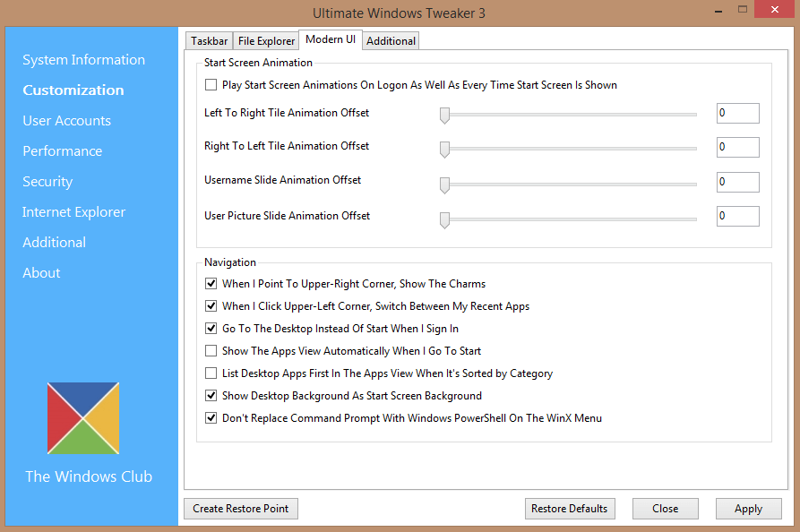Open Performance section in sidebar
This screenshot has height=532, width=800.
pos(62,151)
